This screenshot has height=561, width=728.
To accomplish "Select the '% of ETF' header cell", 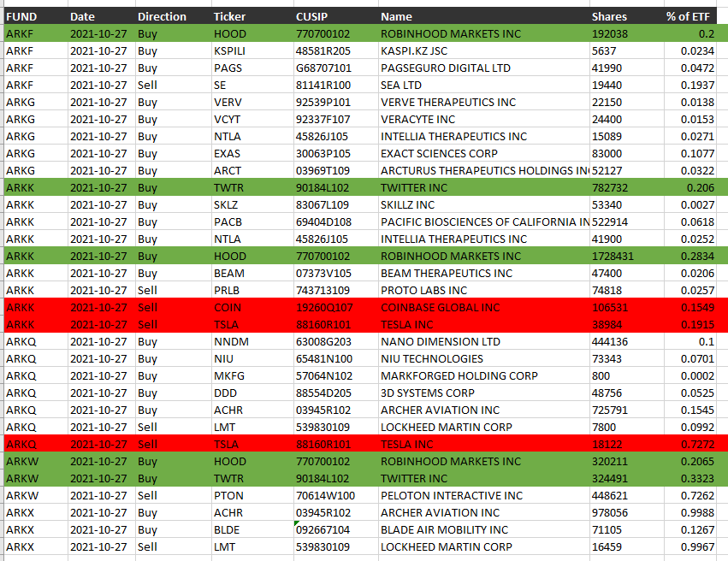I will (x=690, y=16).
